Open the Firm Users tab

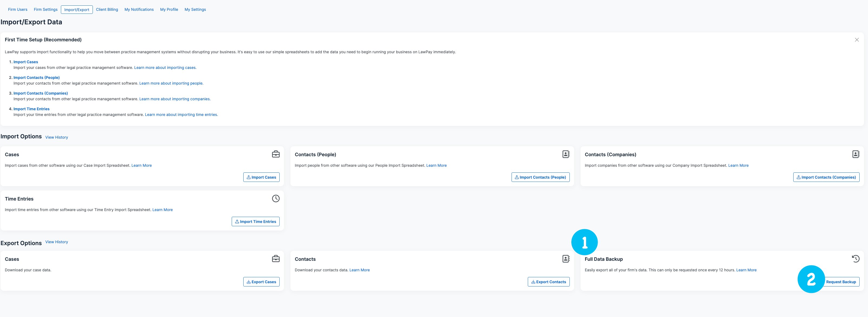coord(18,9)
